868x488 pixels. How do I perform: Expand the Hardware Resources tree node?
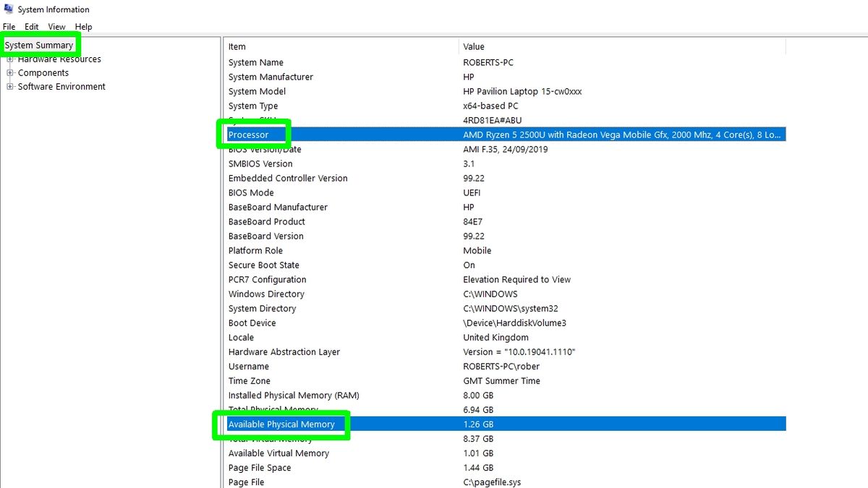(x=9, y=59)
